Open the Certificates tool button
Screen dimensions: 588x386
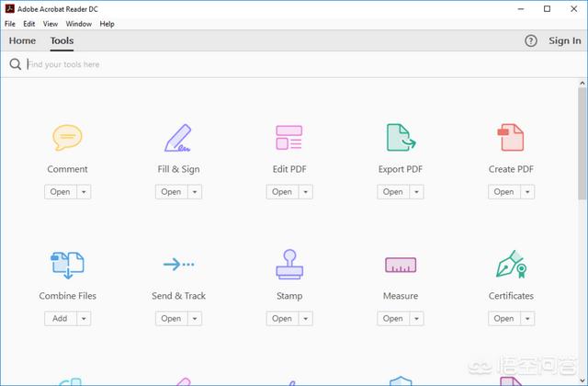504,319
